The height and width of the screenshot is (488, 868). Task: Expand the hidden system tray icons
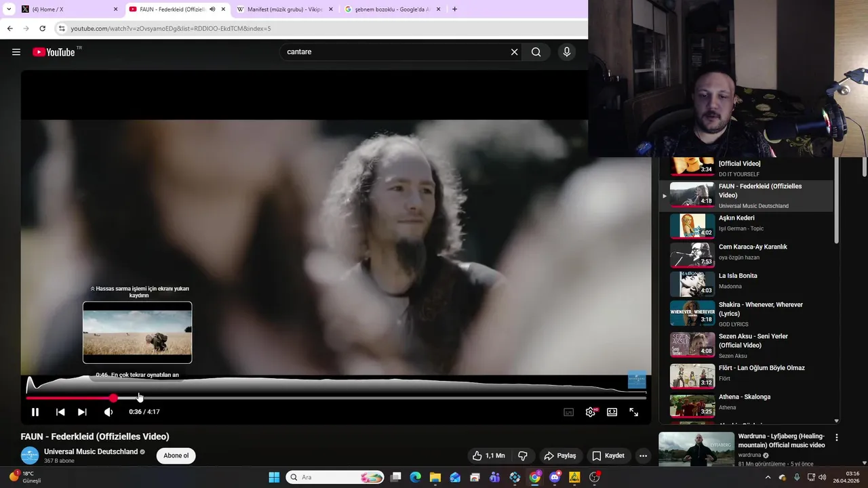click(x=768, y=477)
